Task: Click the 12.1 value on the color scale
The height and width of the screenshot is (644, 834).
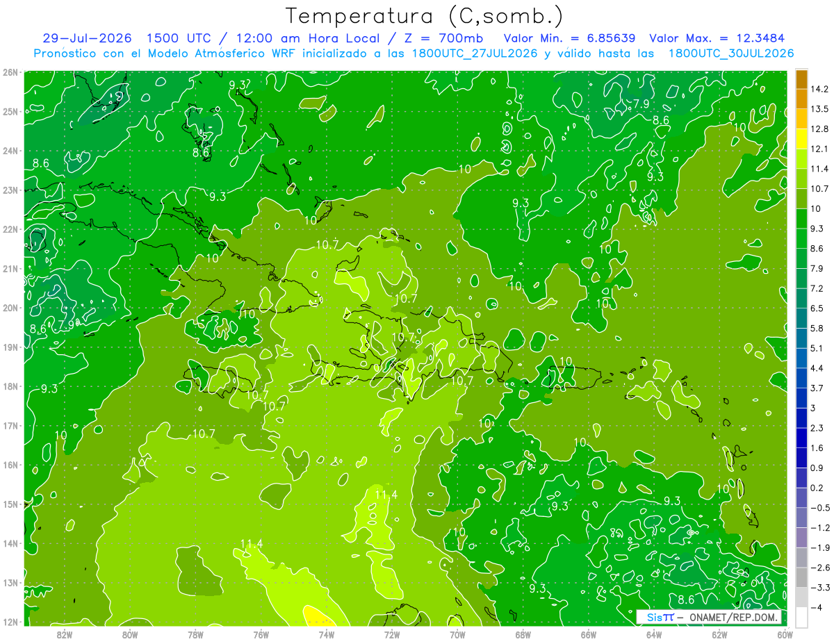Action: point(820,149)
